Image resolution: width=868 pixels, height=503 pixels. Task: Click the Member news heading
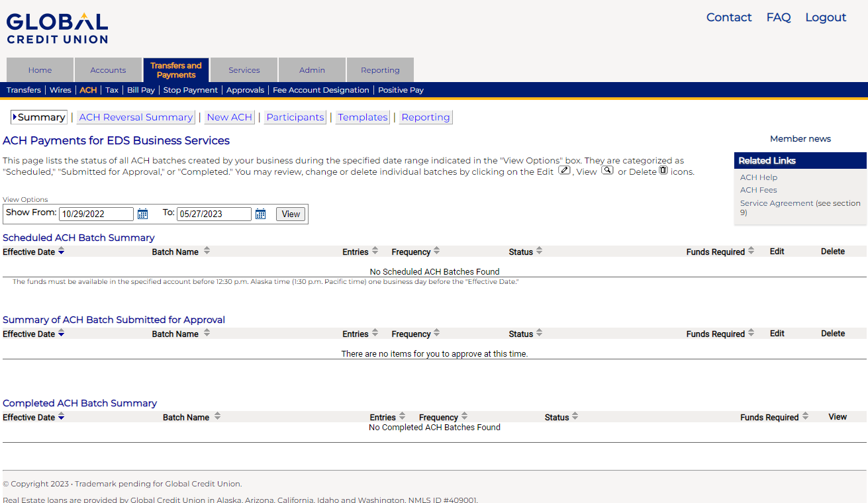[800, 138]
